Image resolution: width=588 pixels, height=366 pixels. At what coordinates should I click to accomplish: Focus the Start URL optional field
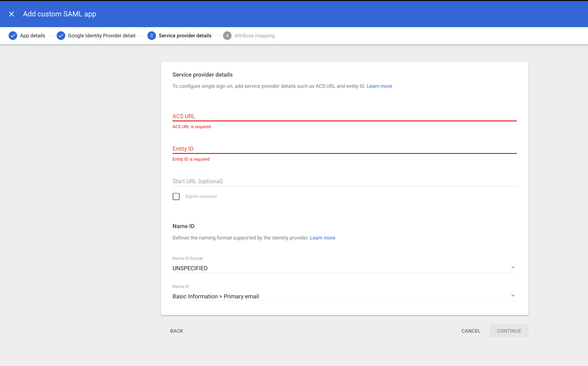[x=344, y=181]
